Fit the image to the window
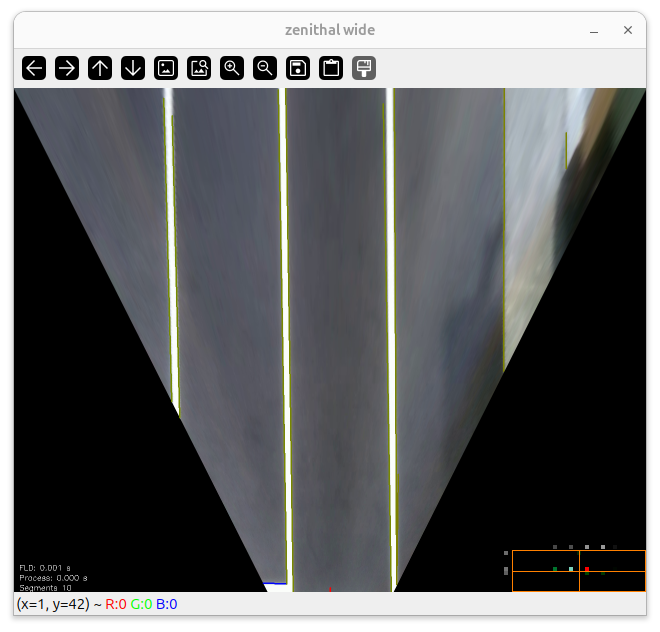The width and height of the screenshot is (660, 632). point(199,68)
